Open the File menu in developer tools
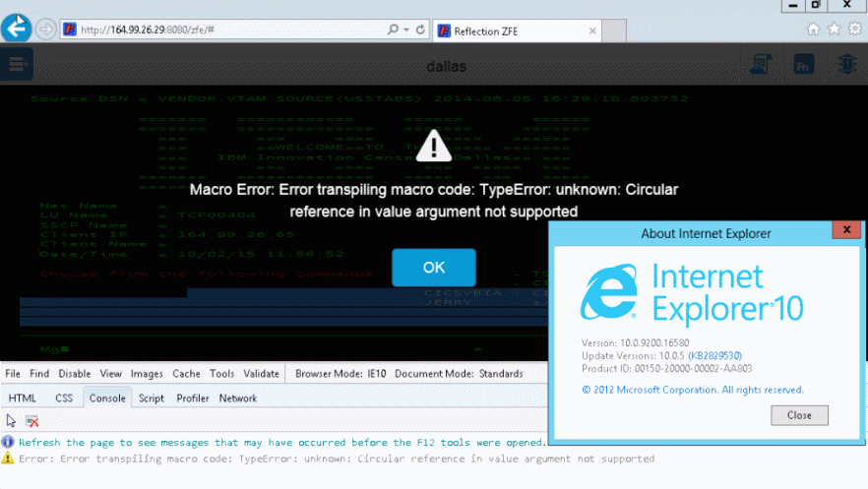868x489 pixels. pos(13,374)
